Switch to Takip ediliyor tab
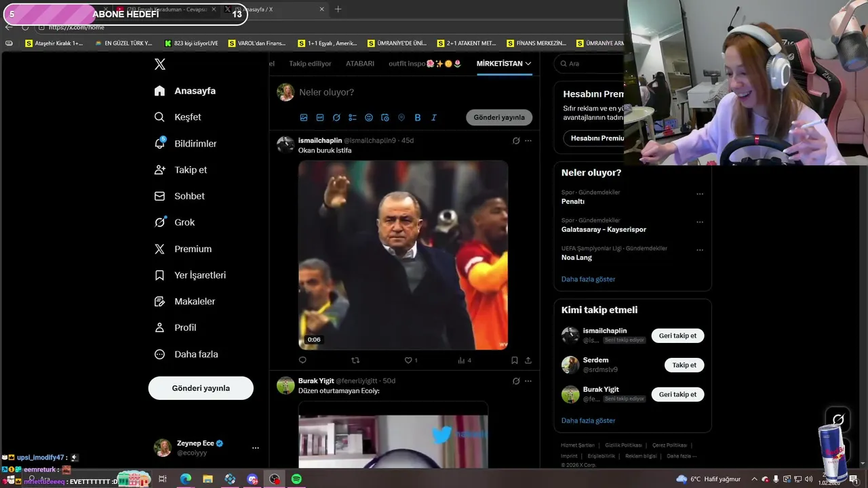Image resolution: width=868 pixels, height=488 pixels. click(x=311, y=64)
